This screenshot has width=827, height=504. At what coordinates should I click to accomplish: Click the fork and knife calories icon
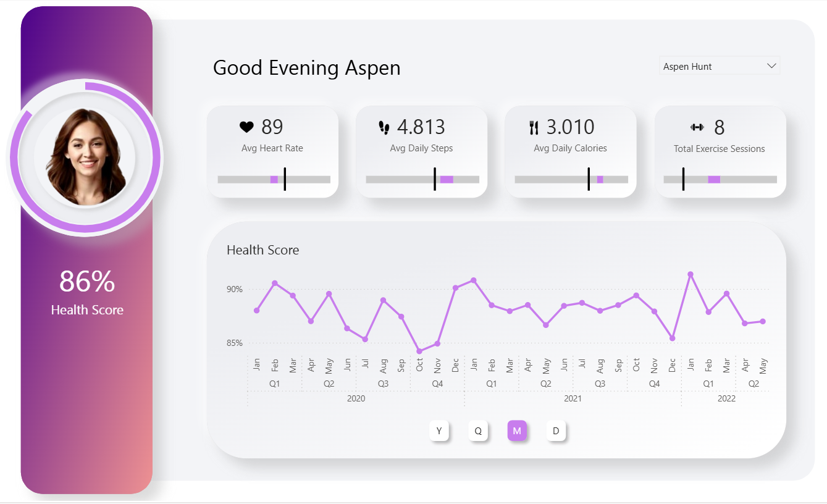tap(534, 127)
